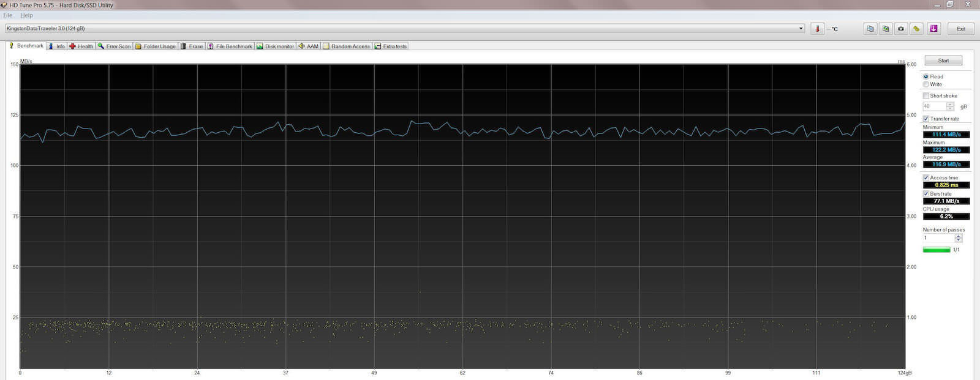Click the green benchmark progress bar
Viewport: 980px width, 380px height.
(x=937, y=250)
